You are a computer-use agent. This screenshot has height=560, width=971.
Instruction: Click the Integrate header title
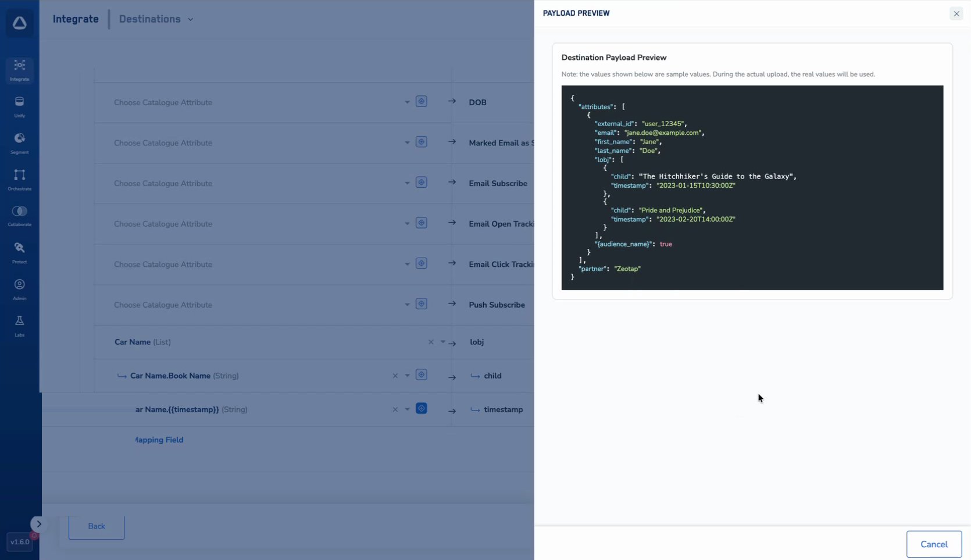click(x=76, y=19)
